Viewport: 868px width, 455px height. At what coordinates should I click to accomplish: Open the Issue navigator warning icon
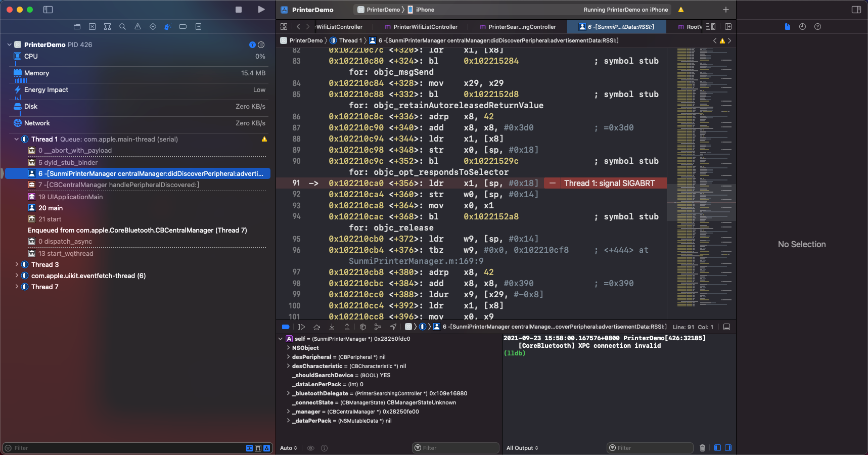138,27
